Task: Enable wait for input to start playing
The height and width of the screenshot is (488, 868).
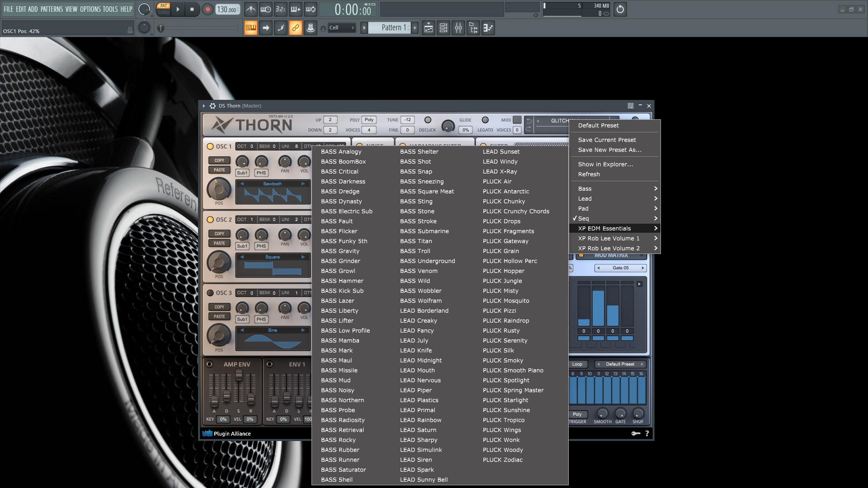Action: (266, 9)
